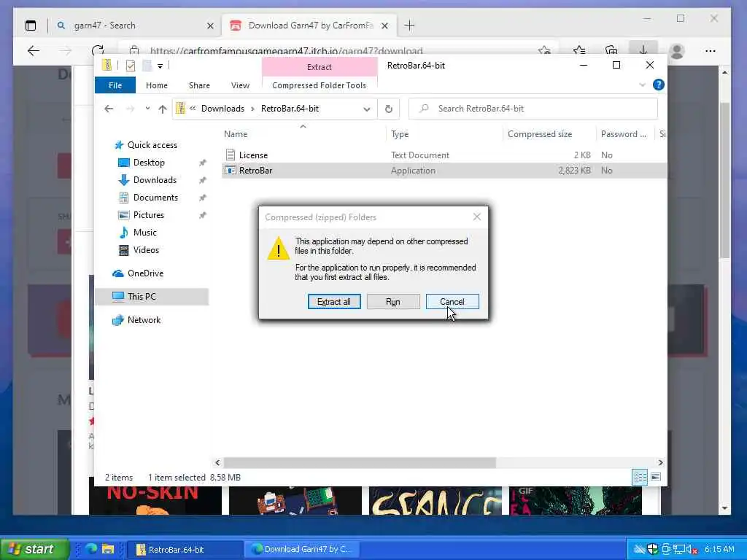Click the Search RetroBar.64-bit field

(533, 109)
